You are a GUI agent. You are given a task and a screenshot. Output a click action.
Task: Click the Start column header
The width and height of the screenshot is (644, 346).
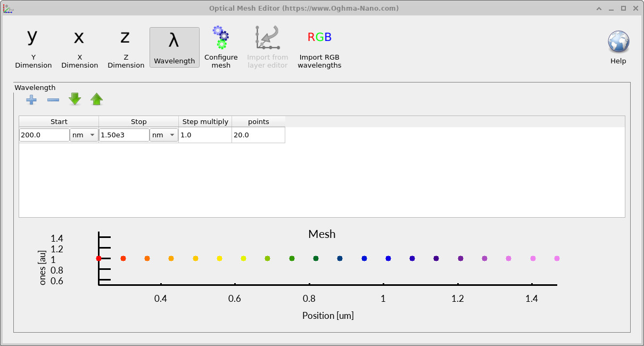pos(59,121)
